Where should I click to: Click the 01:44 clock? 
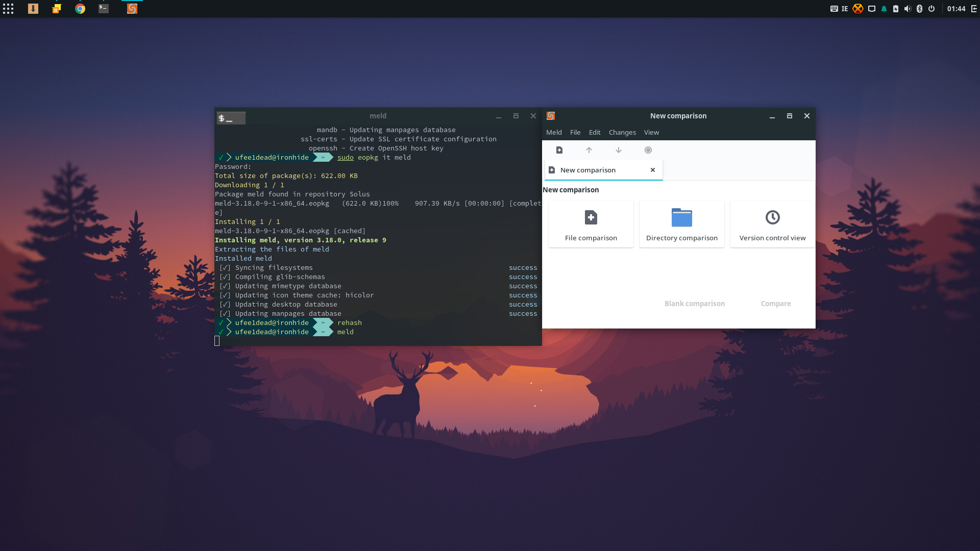click(x=957, y=9)
